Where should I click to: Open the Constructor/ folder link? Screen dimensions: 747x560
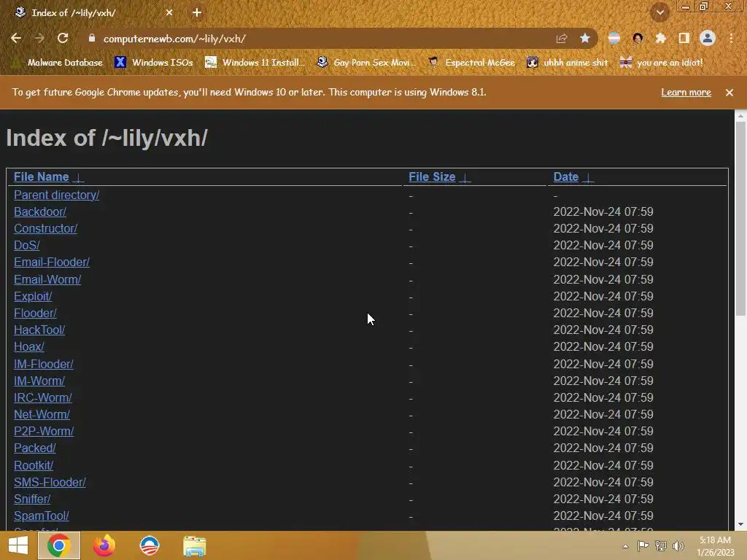click(45, 228)
